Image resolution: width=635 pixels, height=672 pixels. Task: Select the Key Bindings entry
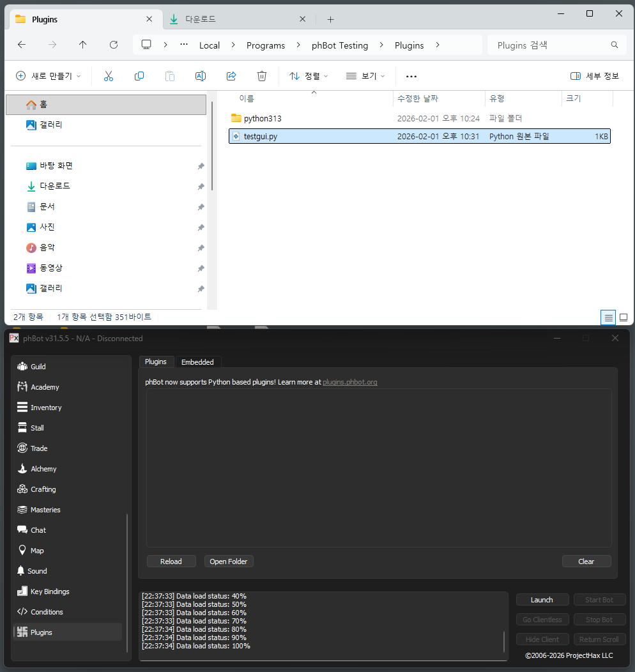tap(49, 592)
